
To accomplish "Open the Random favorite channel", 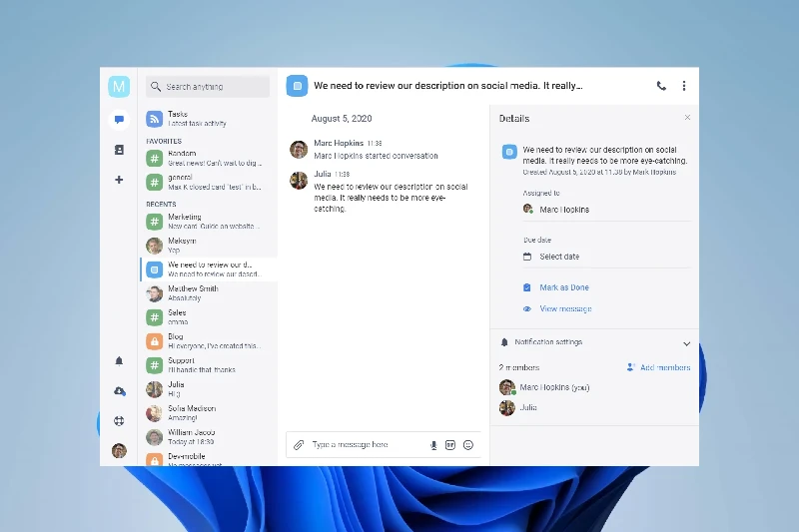I will [209, 158].
